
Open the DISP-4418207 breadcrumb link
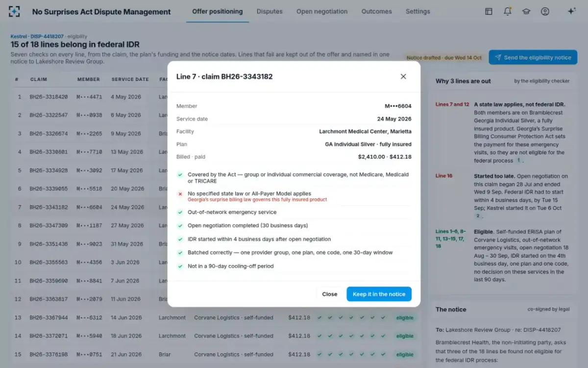pyautogui.click(x=47, y=36)
